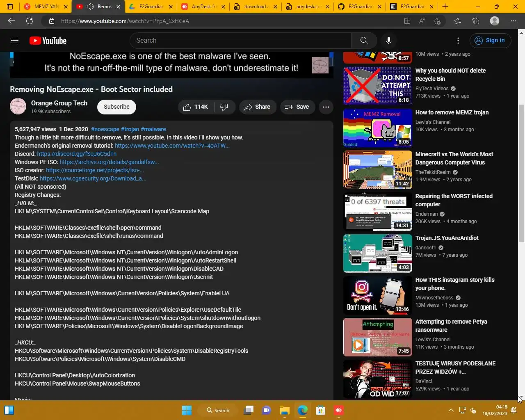Switch to the AnyDesk fre tab
Image resolution: width=525 pixels, height=420 pixels.
[203, 7]
